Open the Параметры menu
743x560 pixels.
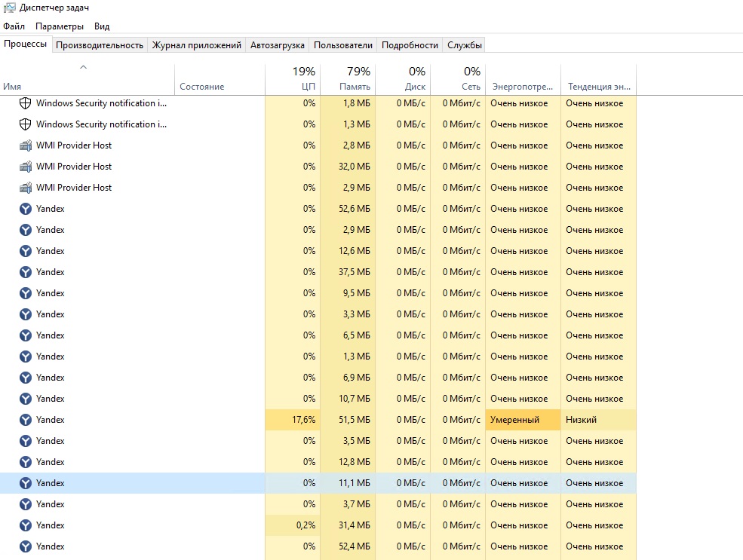[60, 26]
